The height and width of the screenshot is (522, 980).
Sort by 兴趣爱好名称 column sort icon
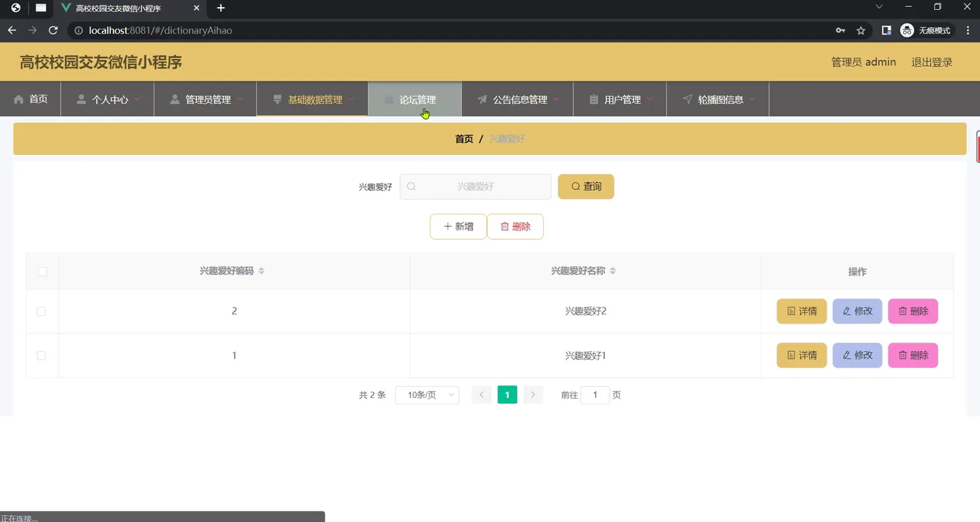[x=612, y=271]
